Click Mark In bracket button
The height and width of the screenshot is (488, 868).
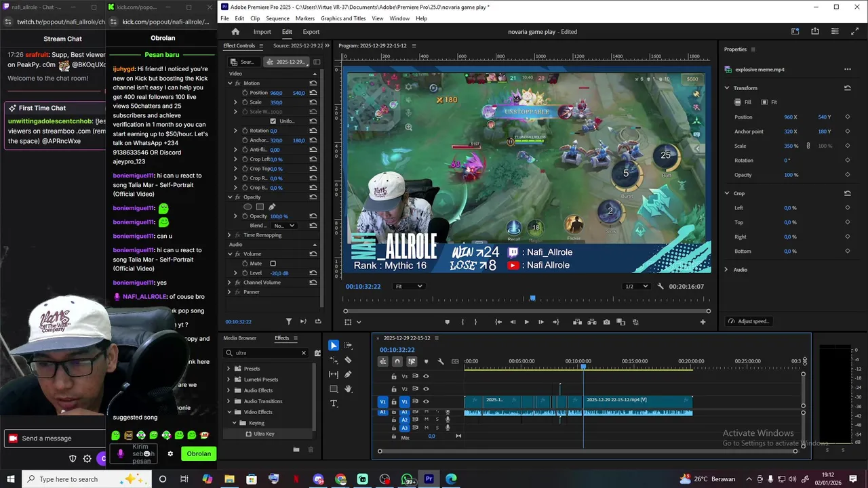[462, 322]
